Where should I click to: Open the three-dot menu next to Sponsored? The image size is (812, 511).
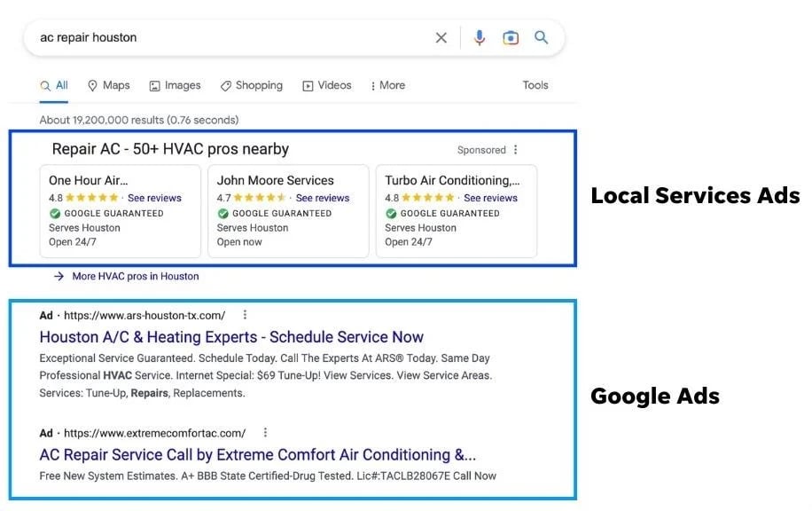pos(516,149)
